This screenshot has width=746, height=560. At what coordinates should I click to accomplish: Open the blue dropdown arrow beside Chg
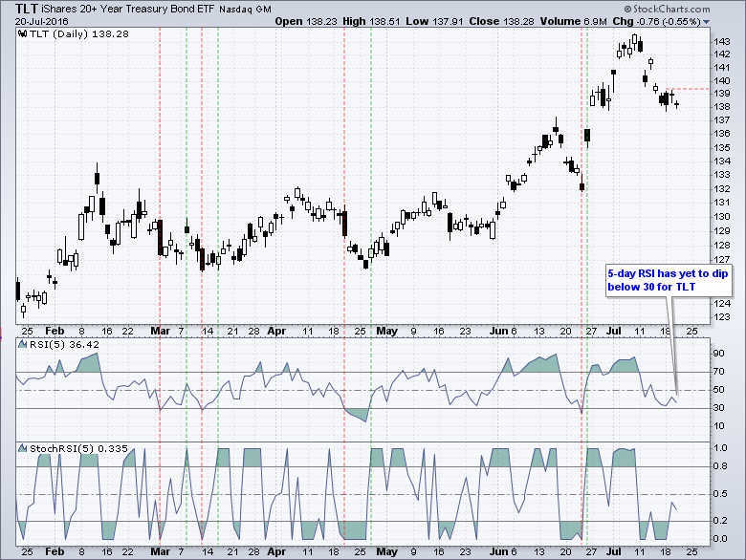706,22
